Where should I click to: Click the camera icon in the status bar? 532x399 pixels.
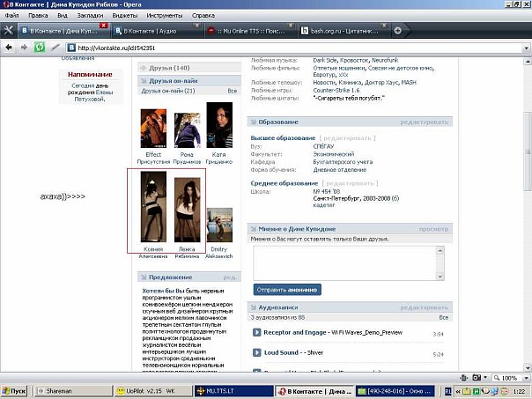477,377
